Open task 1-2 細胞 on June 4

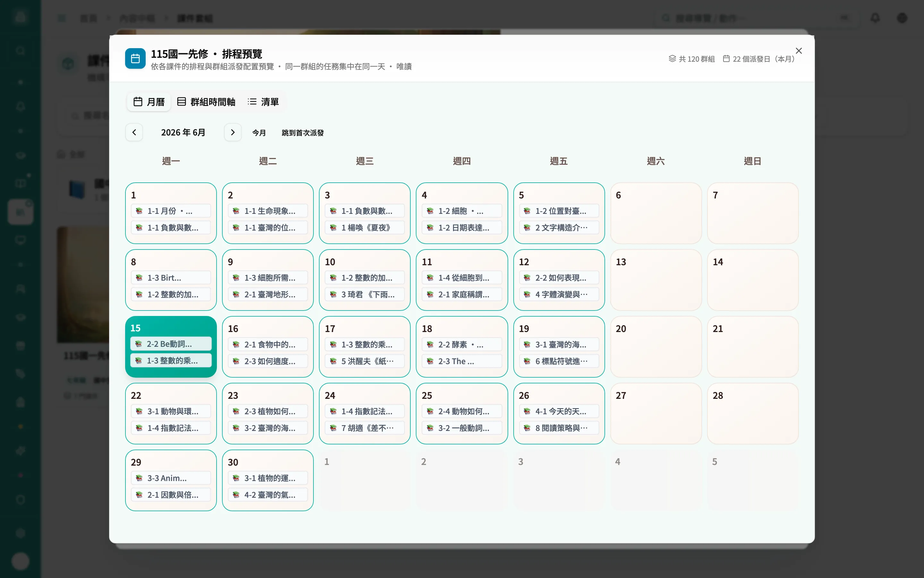(462, 211)
